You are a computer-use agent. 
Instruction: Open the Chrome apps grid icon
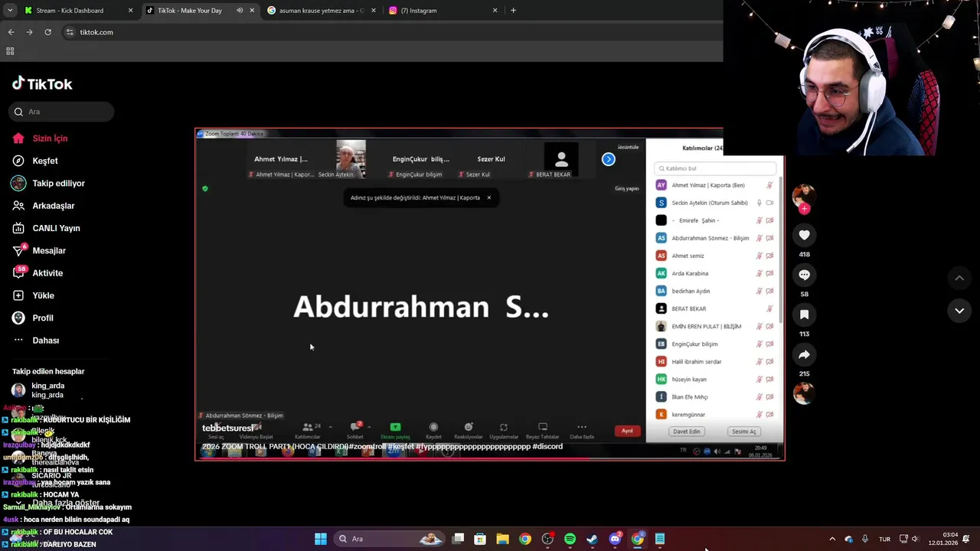coord(10,51)
